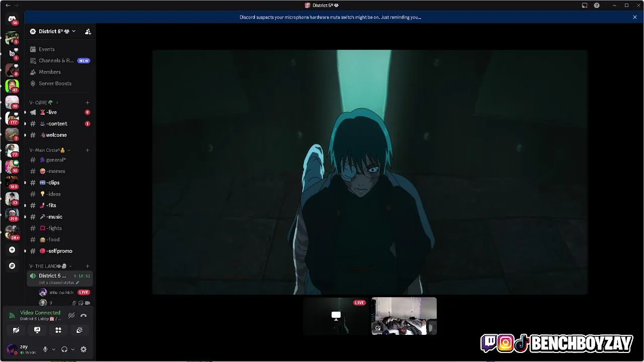Open server icon with 3K+ badge
Screen dimensions: 644x362
[x=12, y=232]
